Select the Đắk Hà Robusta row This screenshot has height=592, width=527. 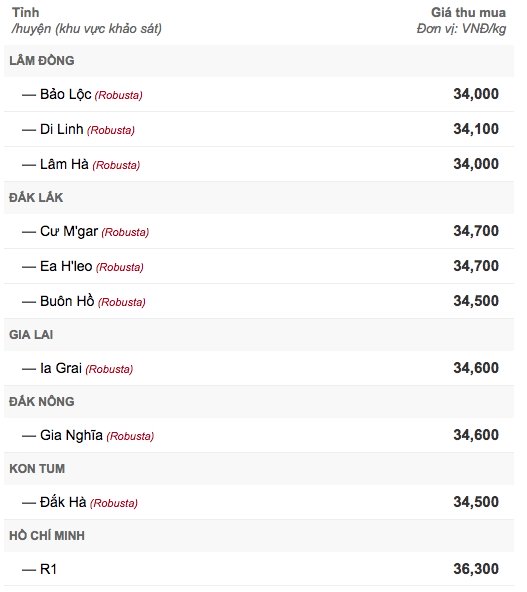(x=259, y=502)
